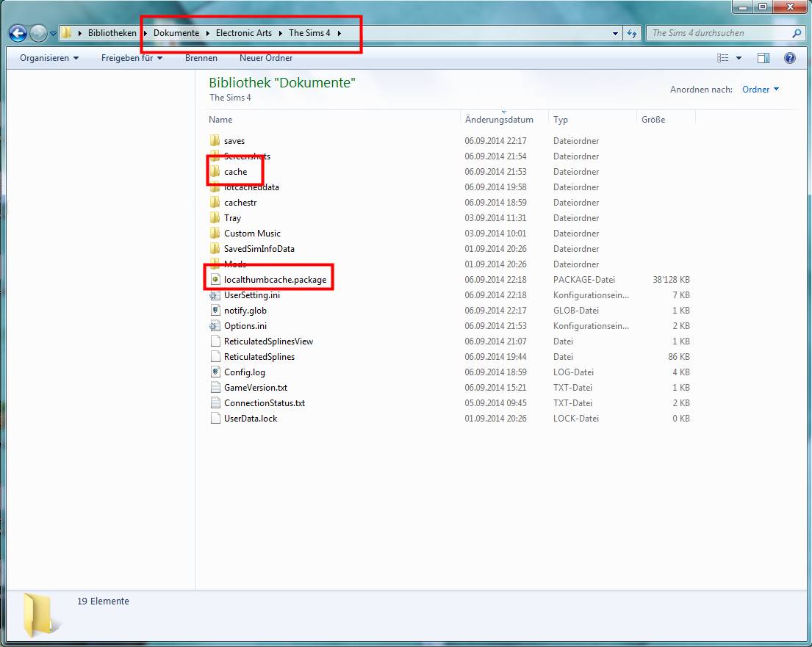Sort by the Name column header
This screenshot has height=647, width=812.
[220, 120]
